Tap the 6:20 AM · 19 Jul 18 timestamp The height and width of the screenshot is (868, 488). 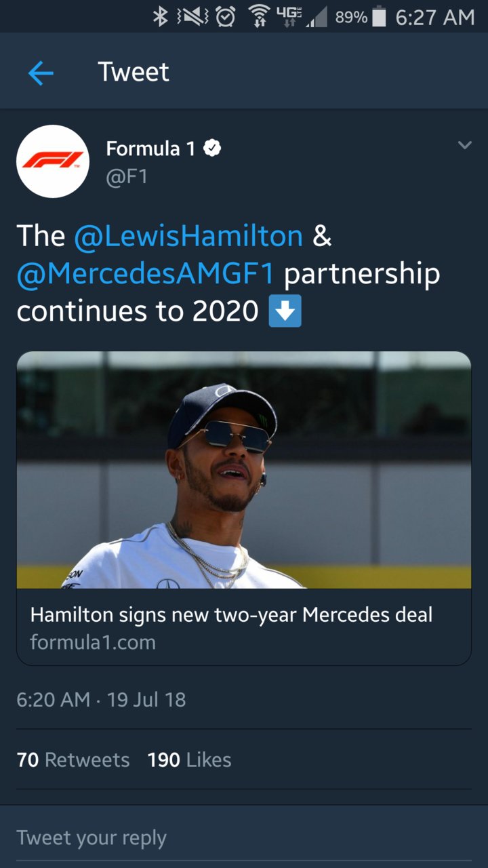pos(101,699)
